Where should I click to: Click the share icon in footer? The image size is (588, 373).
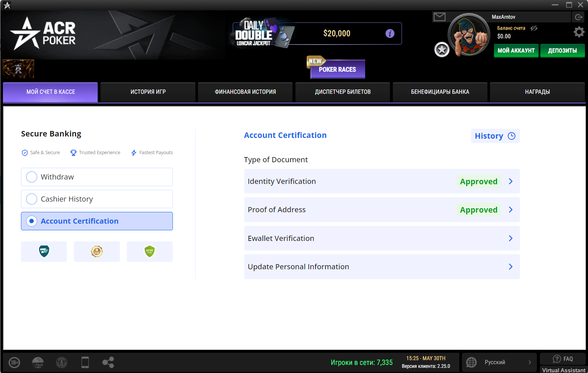(108, 362)
